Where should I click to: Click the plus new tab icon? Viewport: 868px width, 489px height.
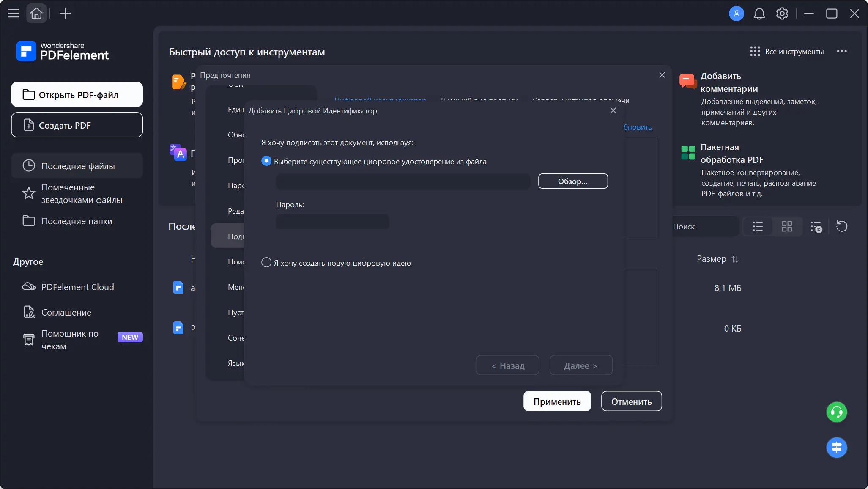pos(65,14)
